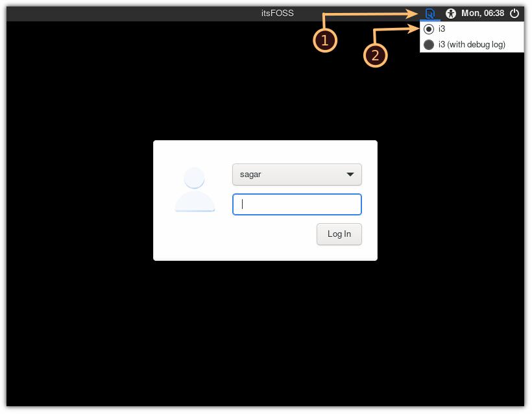532x414 pixels.
Task: Click the Mon, 06:38 clock
Action: click(483, 13)
